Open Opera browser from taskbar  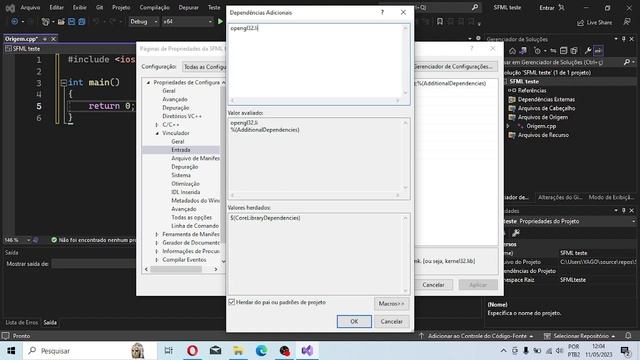192,351
